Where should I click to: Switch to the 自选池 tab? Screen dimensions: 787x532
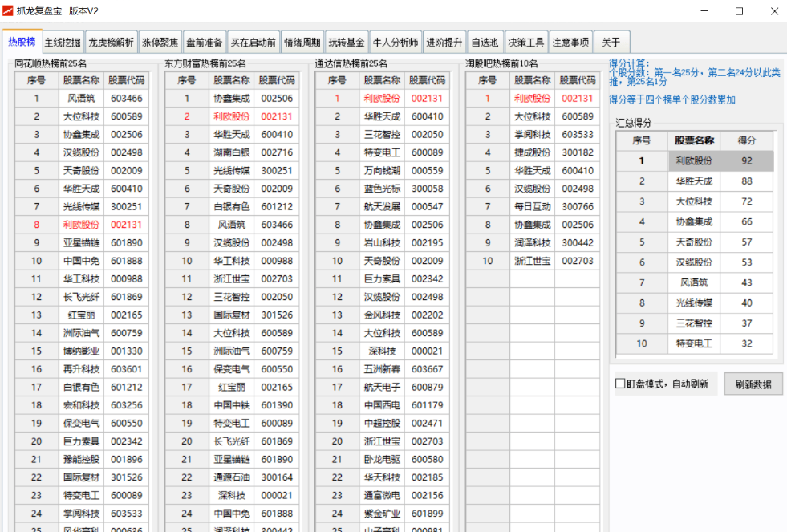484,43
